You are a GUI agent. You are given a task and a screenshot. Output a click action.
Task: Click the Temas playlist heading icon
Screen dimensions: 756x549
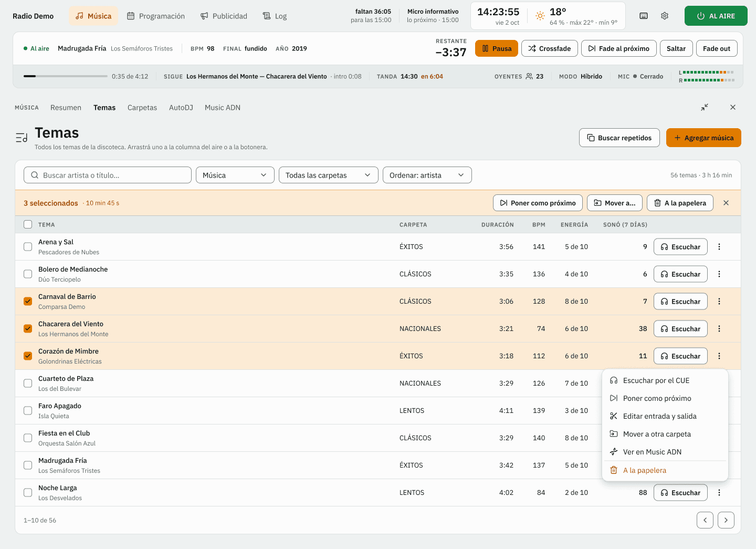22,138
